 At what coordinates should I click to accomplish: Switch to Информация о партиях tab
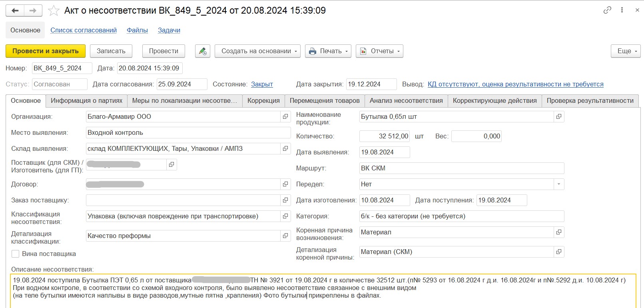[x=86, y=101]
